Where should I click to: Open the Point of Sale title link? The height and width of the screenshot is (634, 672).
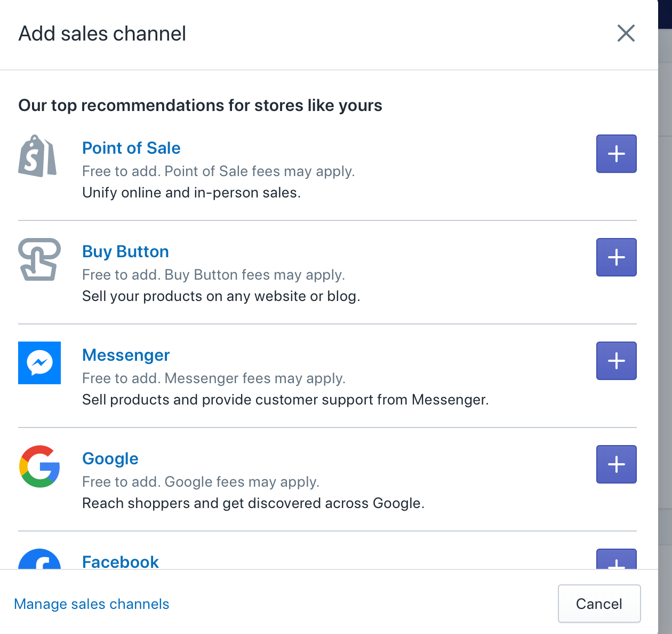pos(131,148)
